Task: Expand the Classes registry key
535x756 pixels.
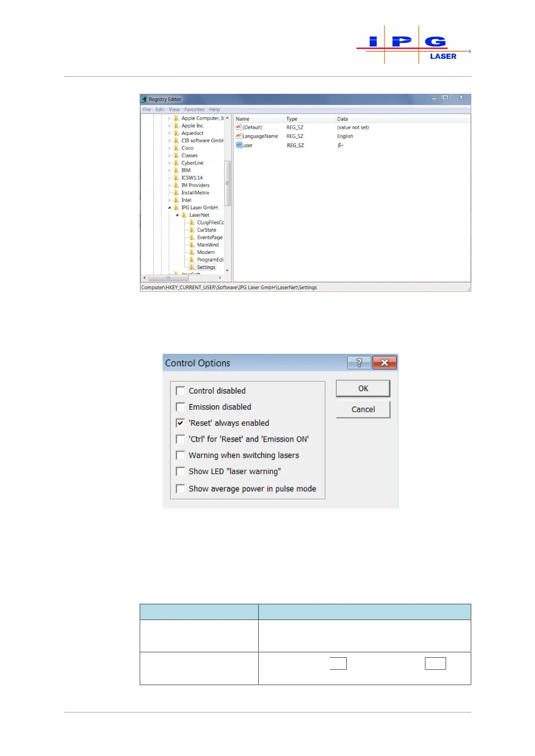Action: [x=169, y=156]
